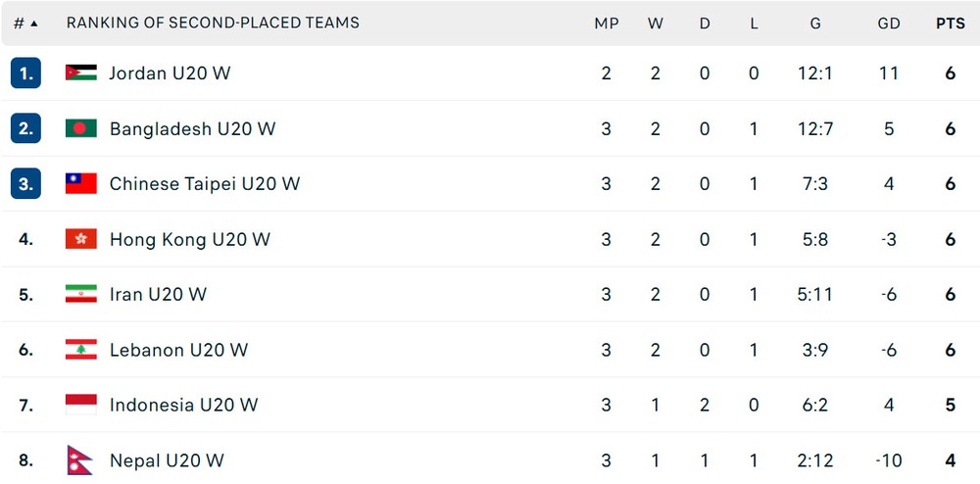Open Chinese Taipei U20 W team page
980x484 pixels.
click(x=205, y=183)
